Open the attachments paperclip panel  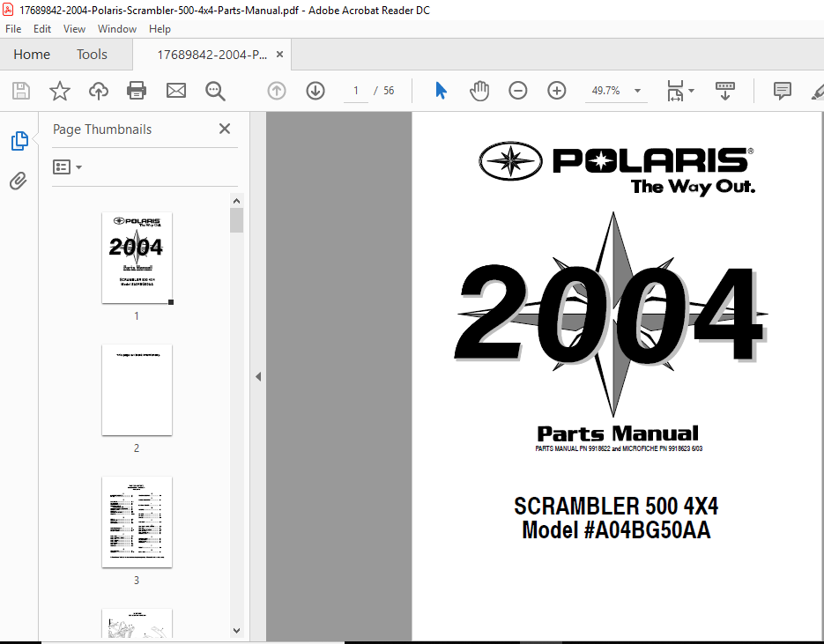click(x=18, y=181)
